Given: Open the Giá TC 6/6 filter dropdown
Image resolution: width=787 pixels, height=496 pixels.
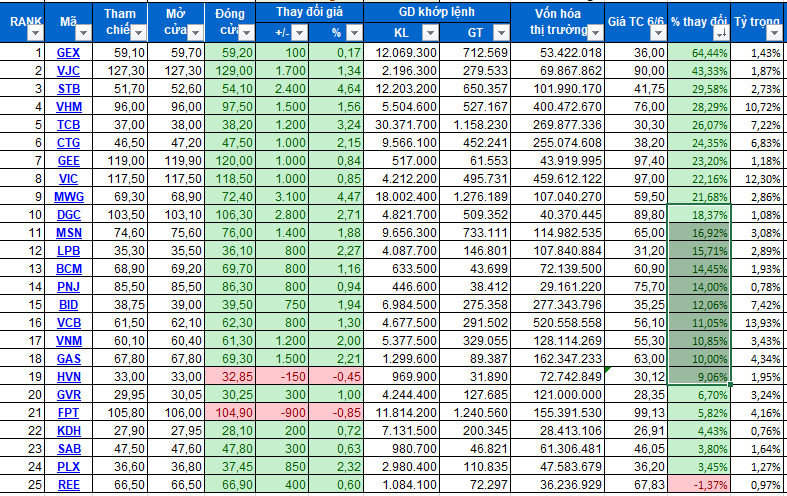Looking at the screenshot, I should [x=658, y=33].
